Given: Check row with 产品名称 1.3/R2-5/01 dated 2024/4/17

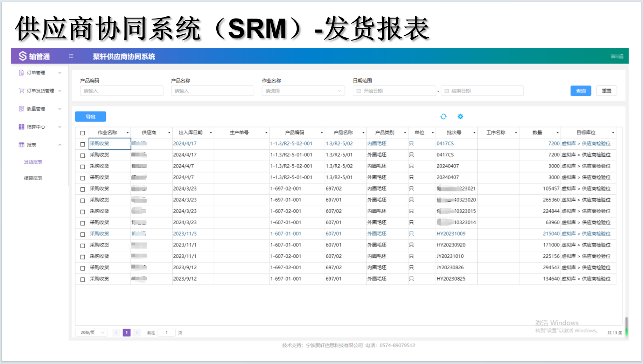Looking at the screenshot, I should pyautogui.click(x=83, y=155).
